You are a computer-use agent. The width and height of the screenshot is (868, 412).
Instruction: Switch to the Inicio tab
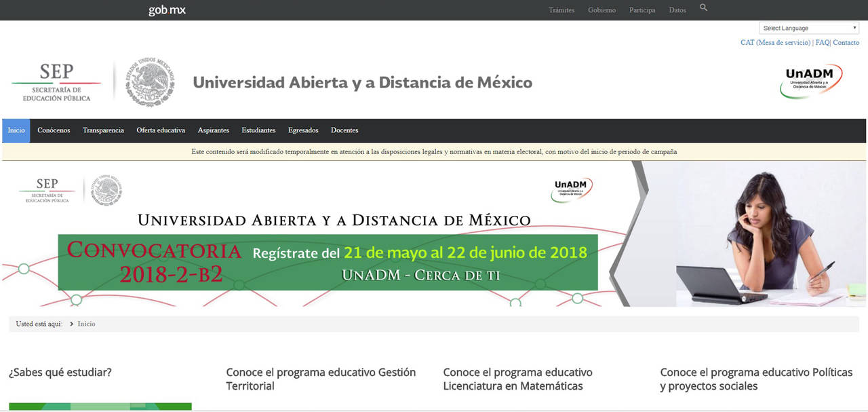pos(16,130)
